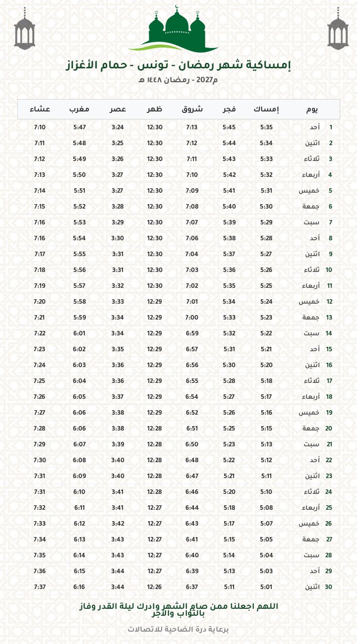The width and height of the screenshot is (357, 644).
Task: Click the عصر column header
Action: (x=118, y=109)
